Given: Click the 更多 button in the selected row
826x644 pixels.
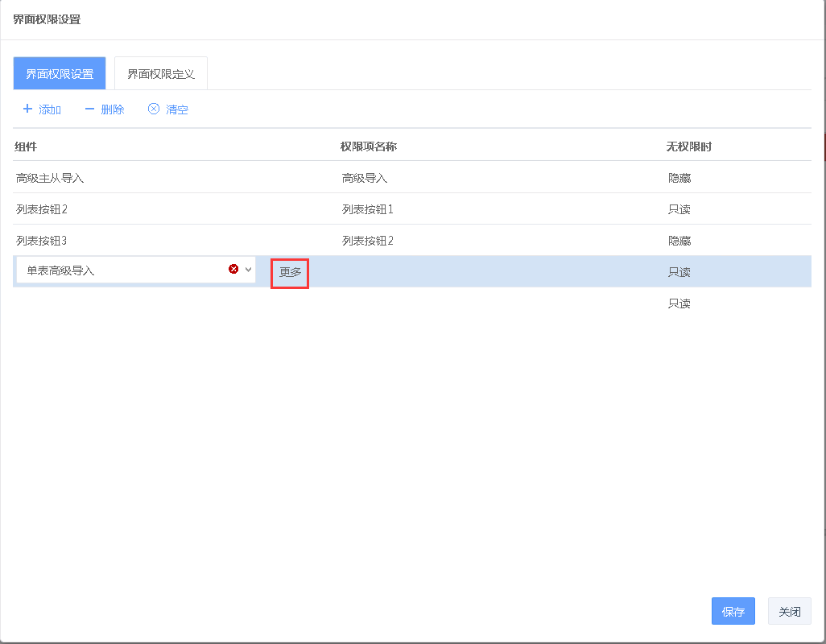Looking at the screenshot, I should click(290, 272).
